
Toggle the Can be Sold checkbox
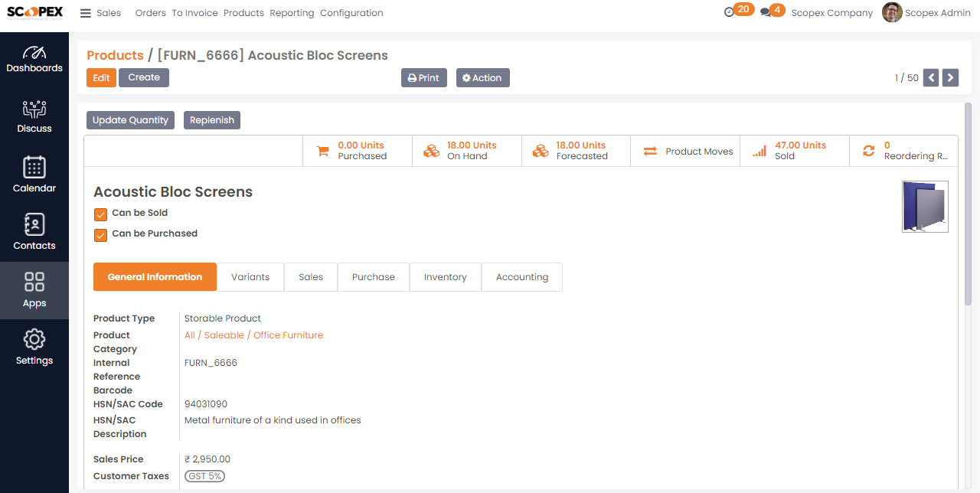(100, 214)
